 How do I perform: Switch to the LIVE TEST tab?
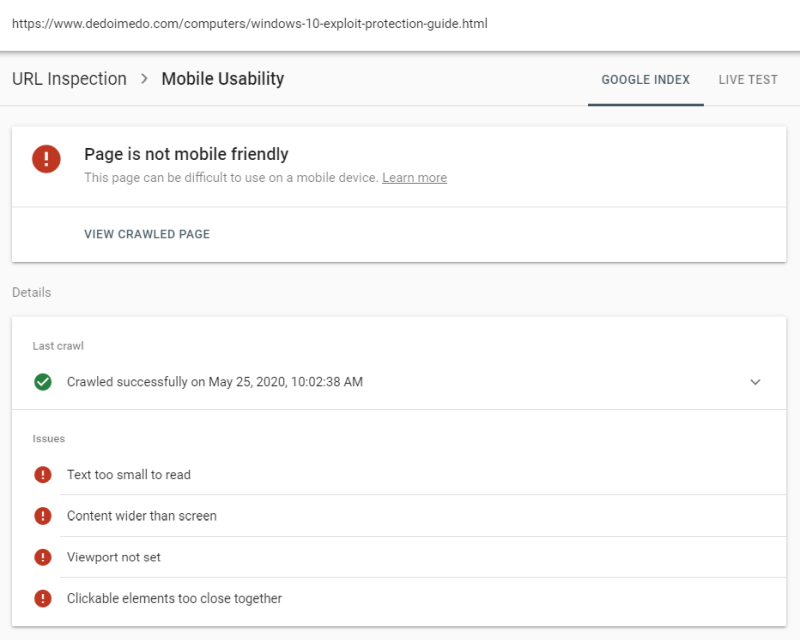(x=747, y=79)
